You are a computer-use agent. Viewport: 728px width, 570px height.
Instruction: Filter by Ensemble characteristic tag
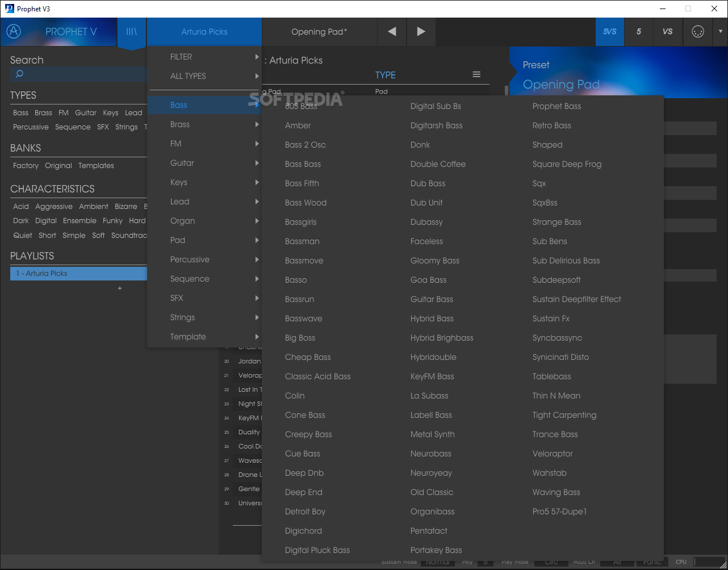click(80, 221)
